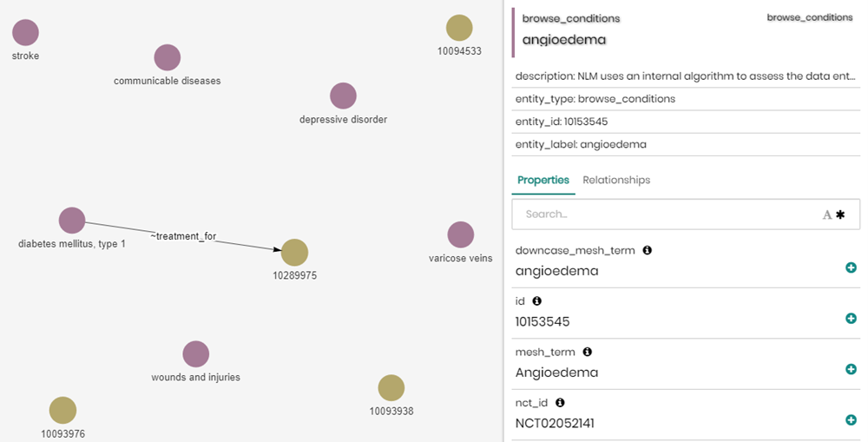Select the stroke node

tap(25, 32)
